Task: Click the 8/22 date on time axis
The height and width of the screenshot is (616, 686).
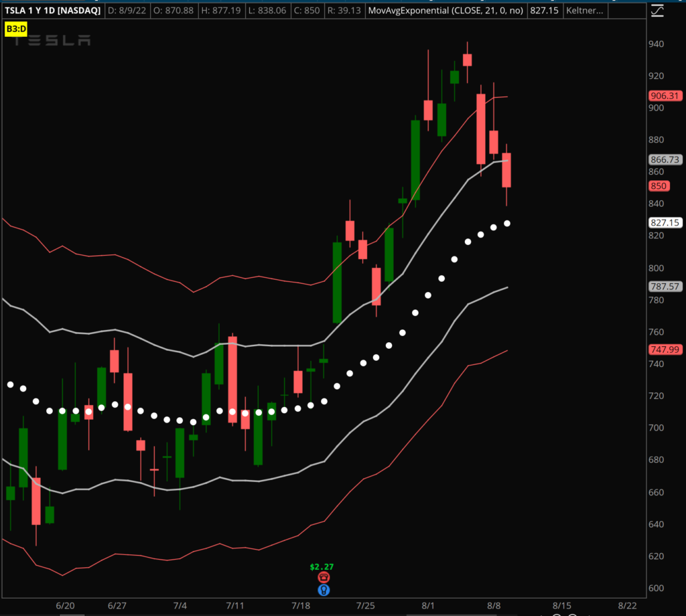Action: [627, 606]
